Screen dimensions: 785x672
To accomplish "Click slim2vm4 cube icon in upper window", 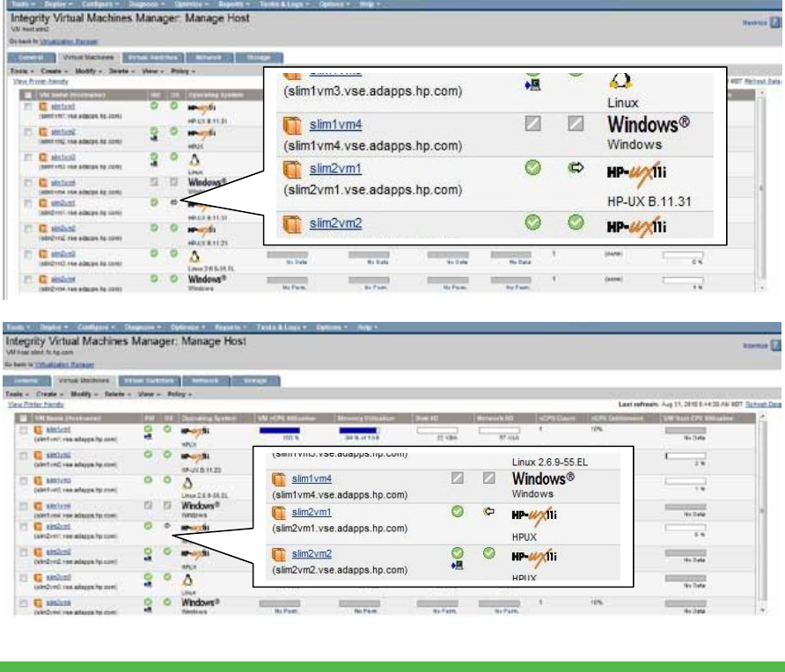I will coord(43,280).
